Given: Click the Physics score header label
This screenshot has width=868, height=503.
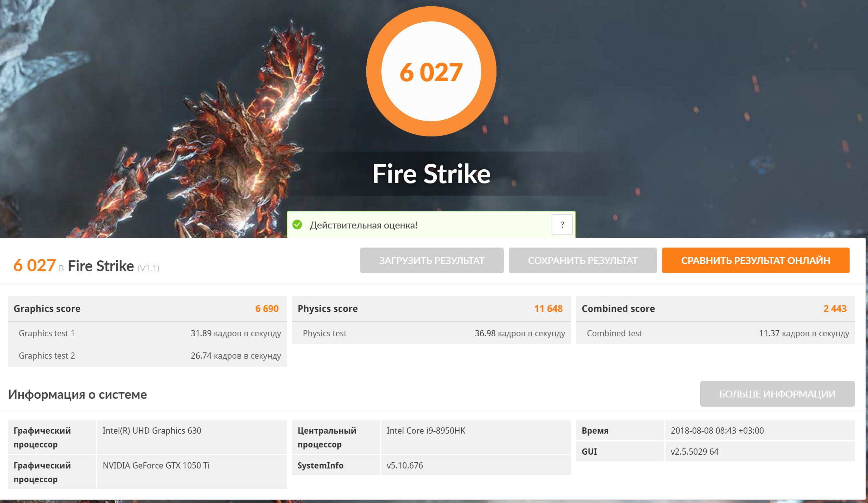Looking at the screenshot, I should click(x=327, y=309).
